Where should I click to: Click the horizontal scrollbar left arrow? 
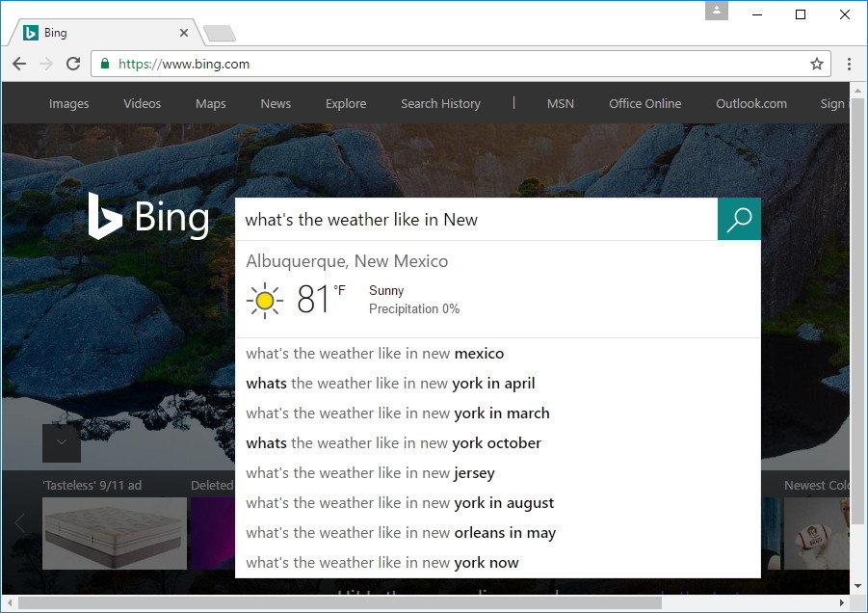(9, 602)
